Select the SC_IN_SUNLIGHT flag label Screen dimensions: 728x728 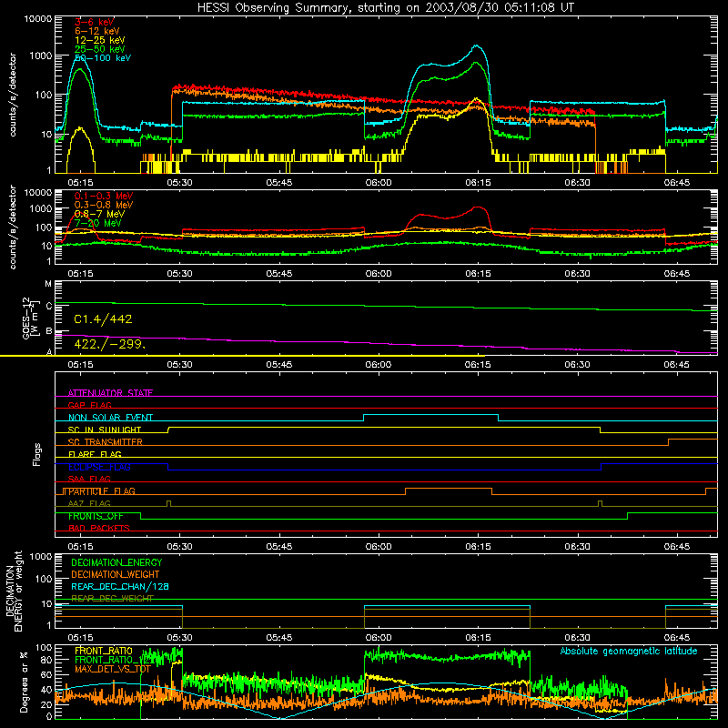[105, 430]
